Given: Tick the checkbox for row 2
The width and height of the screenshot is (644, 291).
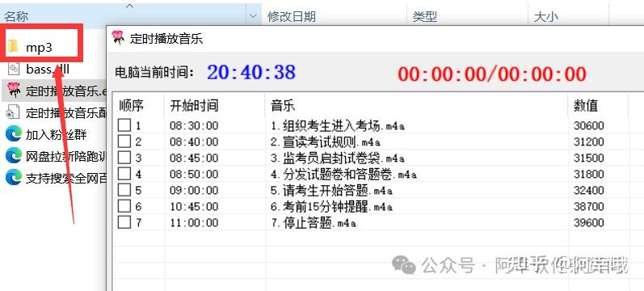Looking at the screenshot, I should 124,141.
